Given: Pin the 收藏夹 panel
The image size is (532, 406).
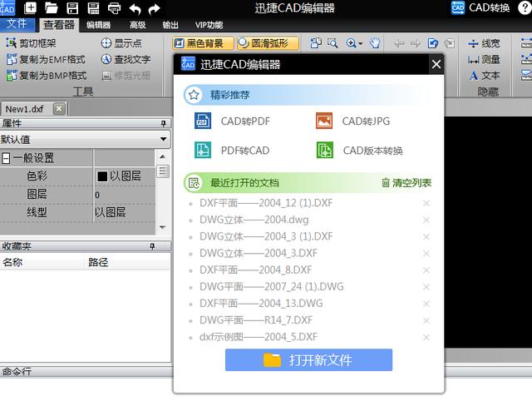Looking at the screenshot, I should (x=152, y=246).
